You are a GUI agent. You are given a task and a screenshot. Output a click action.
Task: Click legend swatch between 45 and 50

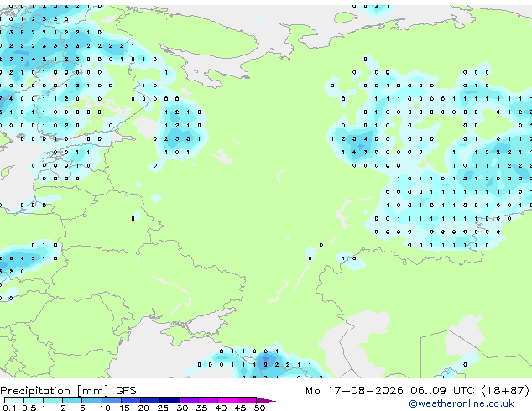click(247, 400)
